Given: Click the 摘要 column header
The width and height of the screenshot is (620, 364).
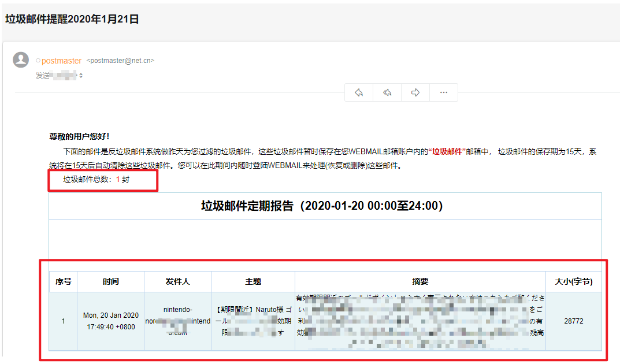Looking at the screenshot, I should (420, 281).
